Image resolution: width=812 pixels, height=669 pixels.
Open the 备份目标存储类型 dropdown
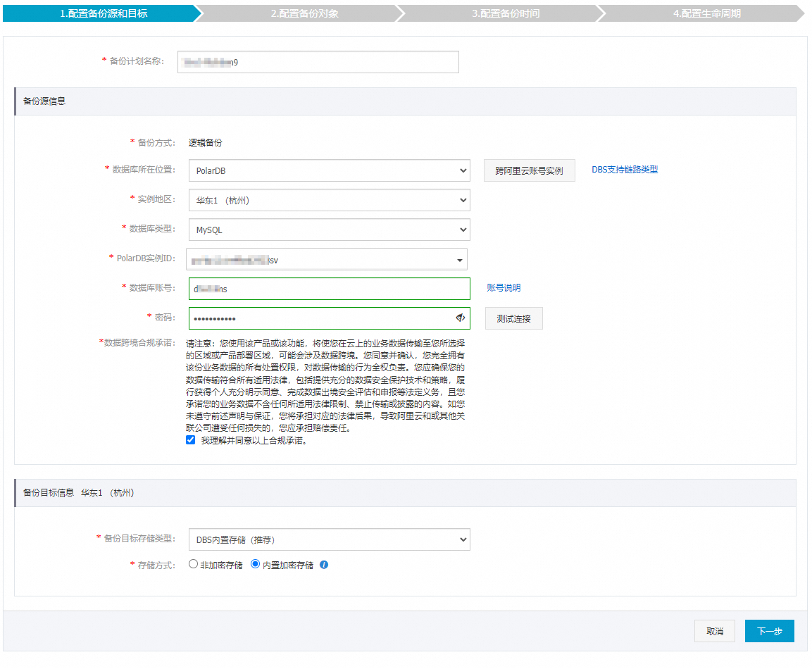tap(330, 539)
